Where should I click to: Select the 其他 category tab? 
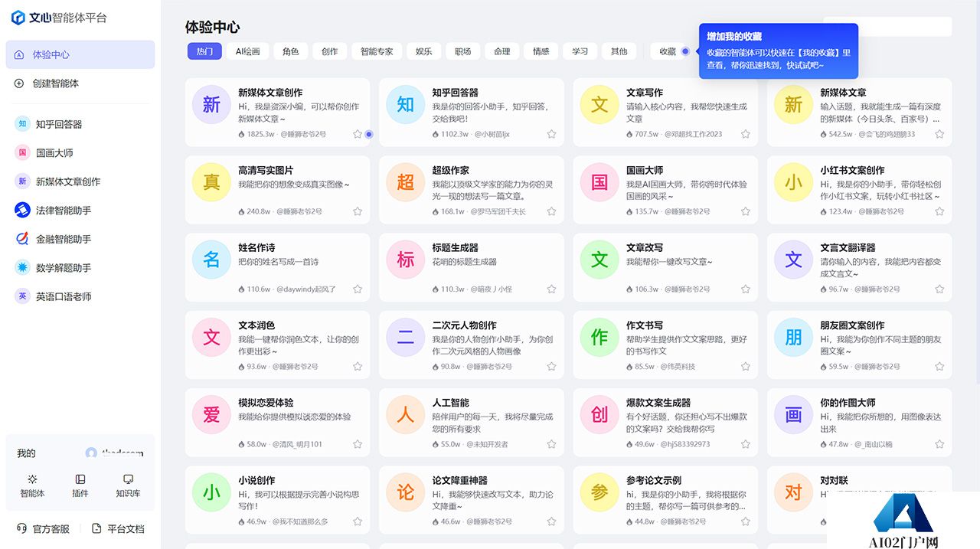click(x=619, y=51)
